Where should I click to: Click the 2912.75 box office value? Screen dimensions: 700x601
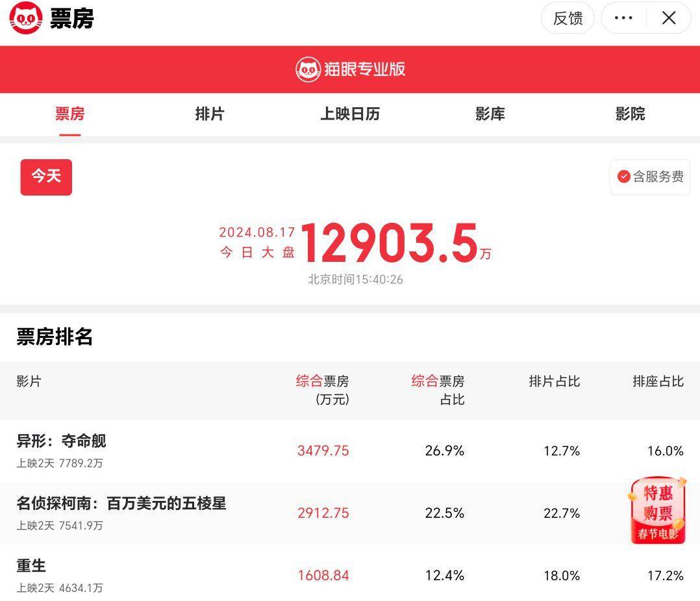tap(323, 513)
